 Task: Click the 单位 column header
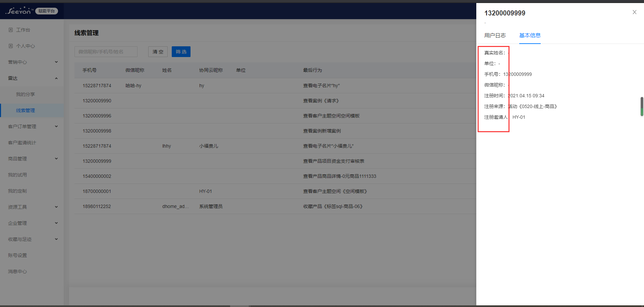(x=241, y=70)
